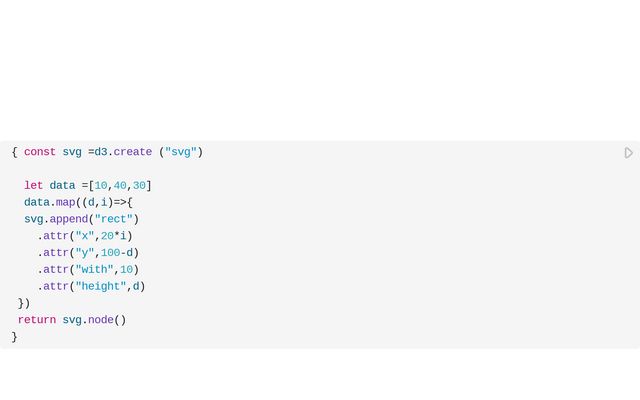Click the "return" keyword
The image size is (640, 400).
pyautogui.click(x=37, y=320)
